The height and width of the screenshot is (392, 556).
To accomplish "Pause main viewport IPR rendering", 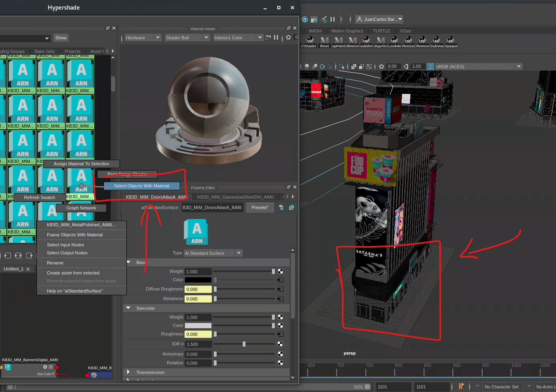I will pos(333,19).
